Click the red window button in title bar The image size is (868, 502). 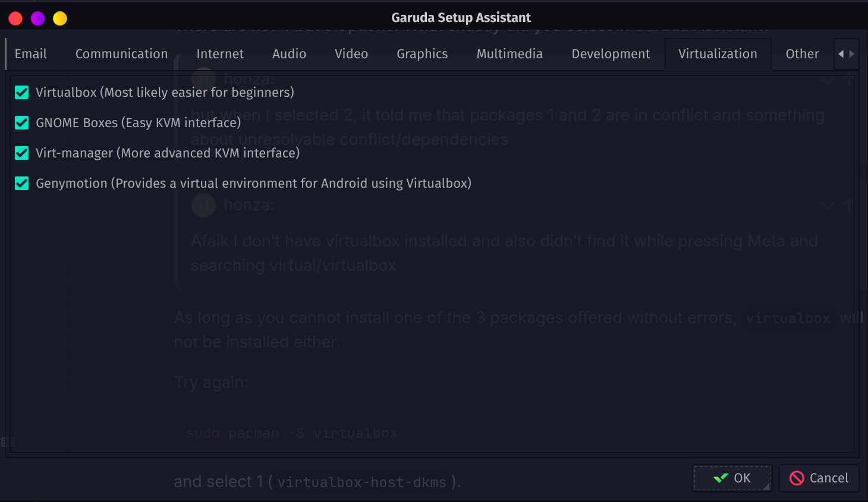(x=15, y=18)
